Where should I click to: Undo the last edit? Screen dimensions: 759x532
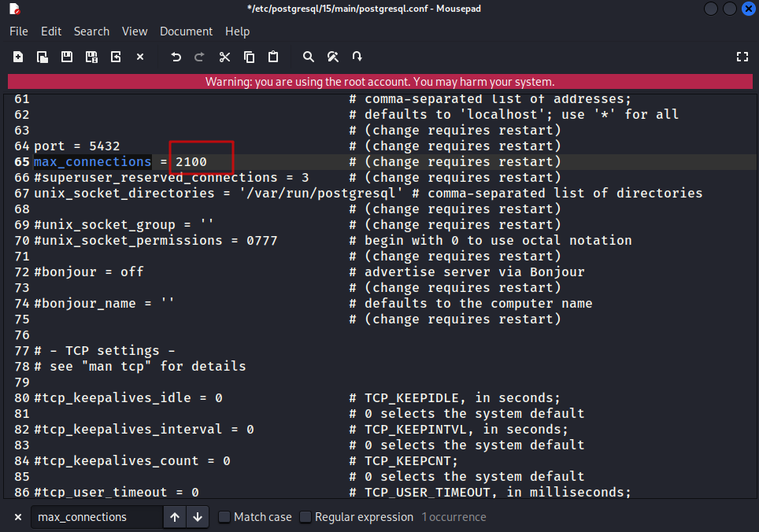pyautogui.click(x=176, y=57)
